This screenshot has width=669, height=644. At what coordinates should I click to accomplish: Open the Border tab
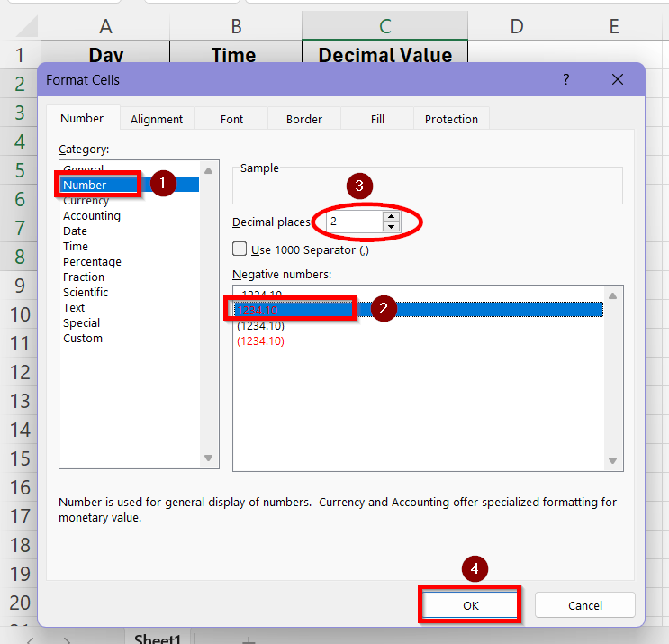[304, 119]
